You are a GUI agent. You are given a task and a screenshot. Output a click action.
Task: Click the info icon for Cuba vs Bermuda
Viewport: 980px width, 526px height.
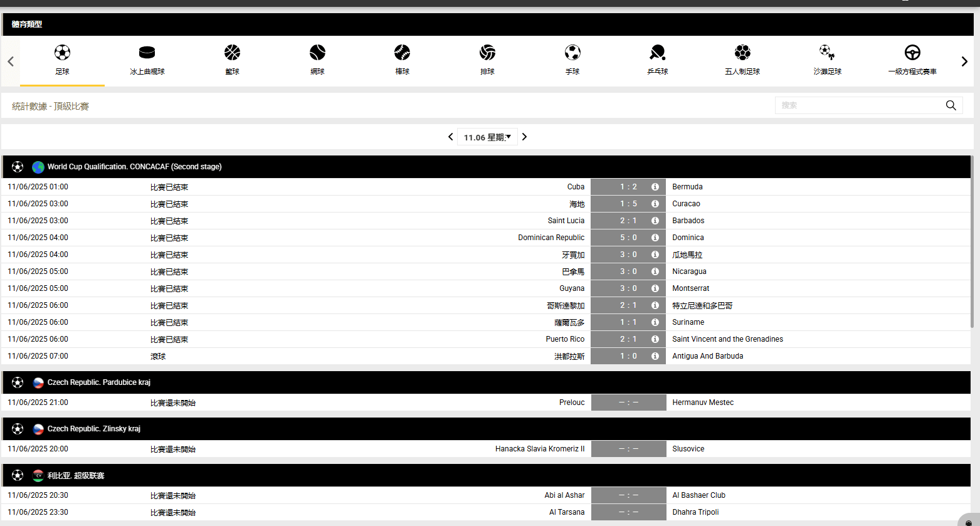pos(655,187)
